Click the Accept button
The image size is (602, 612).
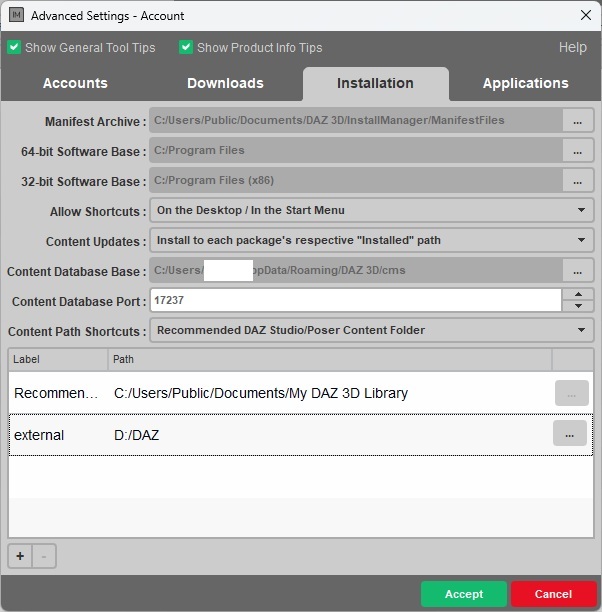[x=464, y=594]
